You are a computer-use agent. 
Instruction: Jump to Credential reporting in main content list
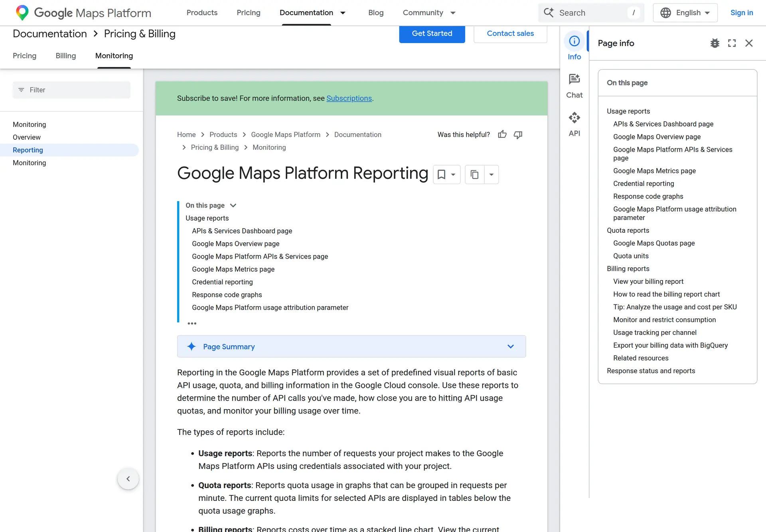click(222, 282)
